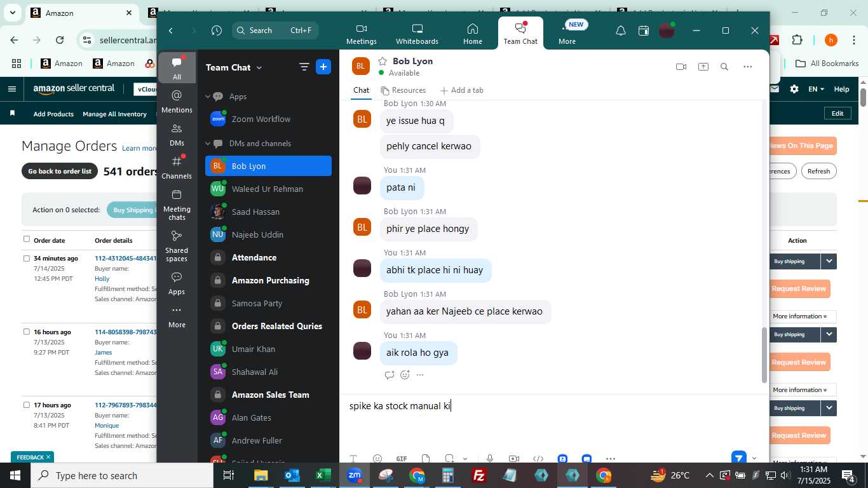Collapse the Apps section

pyautogui.click(x=207, y=97)
